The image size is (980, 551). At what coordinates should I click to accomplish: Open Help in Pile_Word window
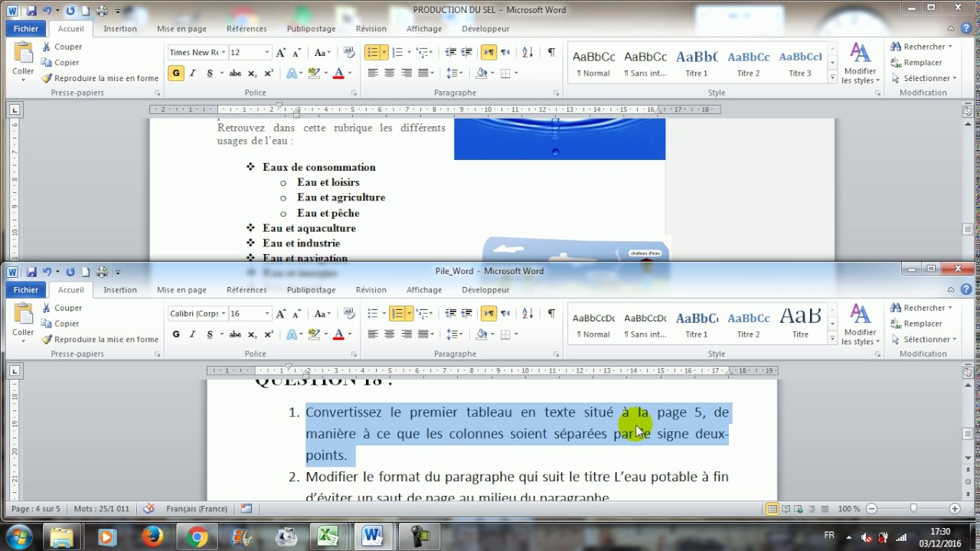tap(967, 289)
